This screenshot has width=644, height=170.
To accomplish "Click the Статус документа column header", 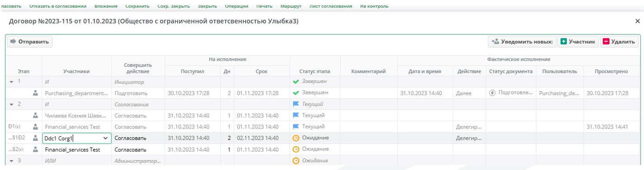I will 511,71.
